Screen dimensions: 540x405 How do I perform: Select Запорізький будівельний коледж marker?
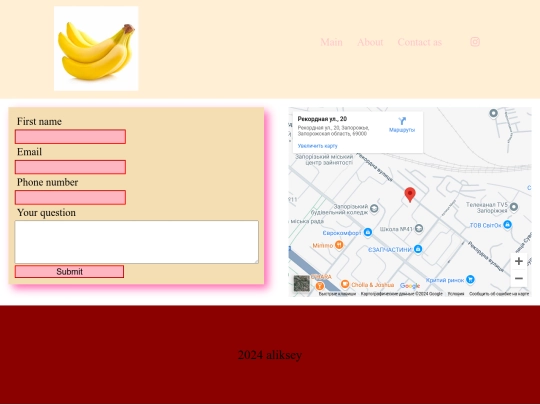[x=374, y=208]
